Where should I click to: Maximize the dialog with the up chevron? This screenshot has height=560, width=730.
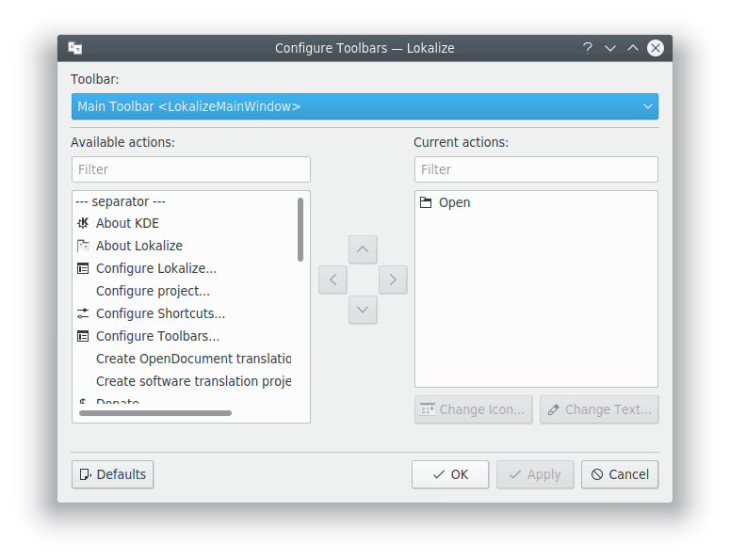pyautogui.click(x=633, y=48)
